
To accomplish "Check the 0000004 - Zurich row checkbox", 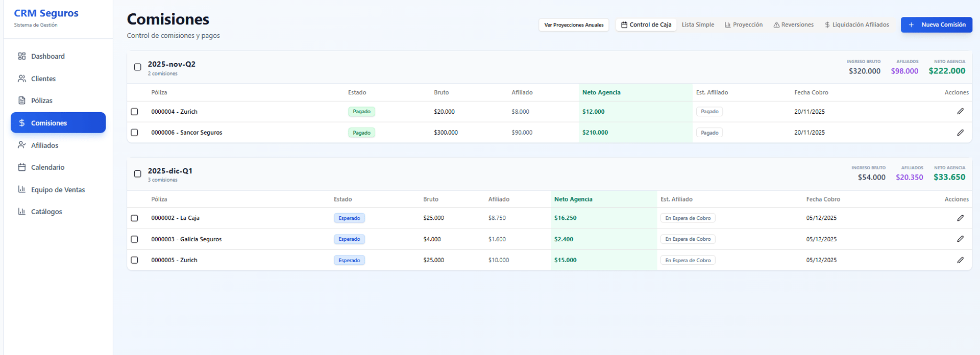I will coord(134,112).
